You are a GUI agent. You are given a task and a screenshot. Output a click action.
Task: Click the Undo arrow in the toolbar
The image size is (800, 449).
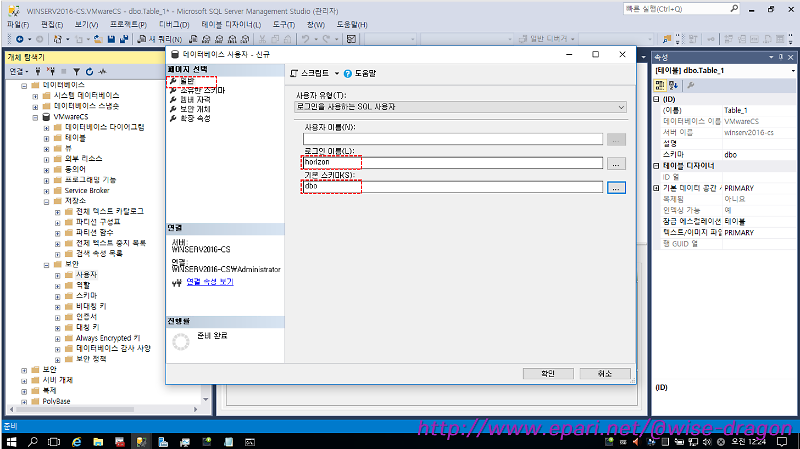click(305, 39)
